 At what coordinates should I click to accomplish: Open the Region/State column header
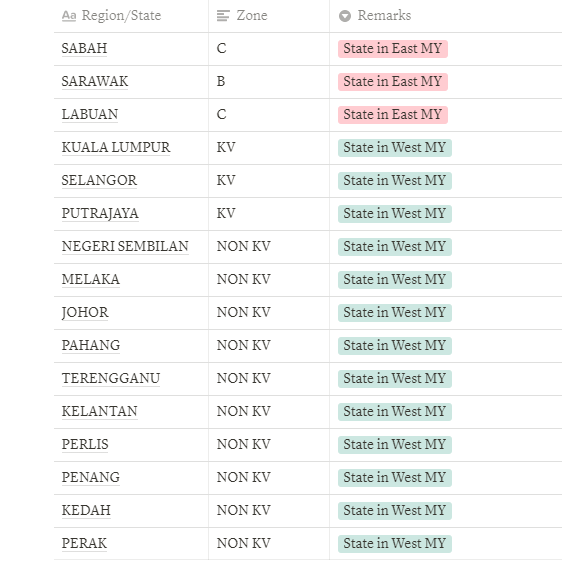tap(131, 16)
